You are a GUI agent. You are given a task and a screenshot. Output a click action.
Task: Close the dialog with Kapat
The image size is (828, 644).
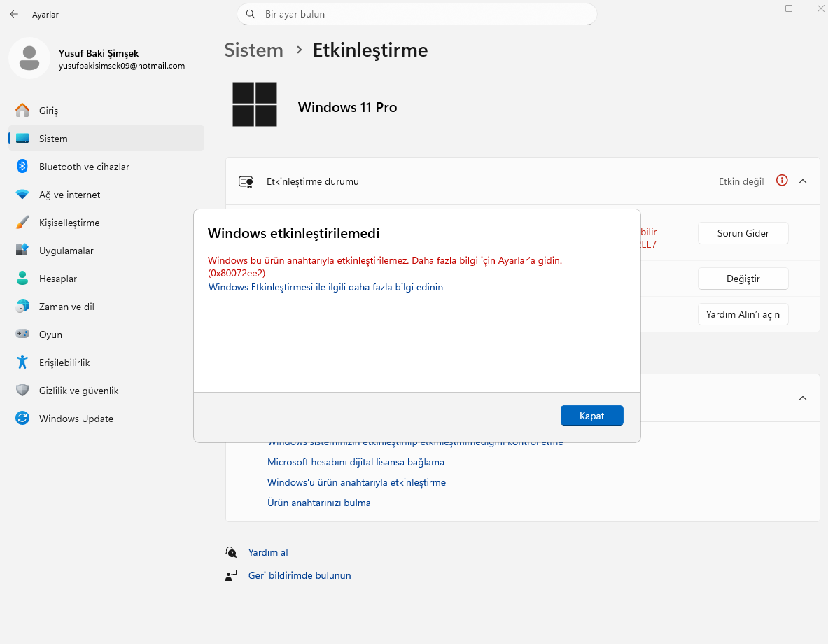[592, 416]
